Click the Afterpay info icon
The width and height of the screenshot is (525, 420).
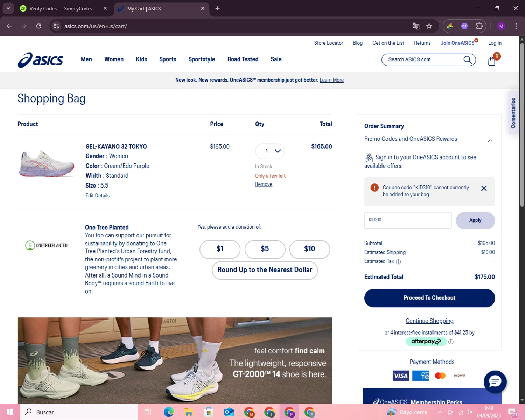pos(451,342)
